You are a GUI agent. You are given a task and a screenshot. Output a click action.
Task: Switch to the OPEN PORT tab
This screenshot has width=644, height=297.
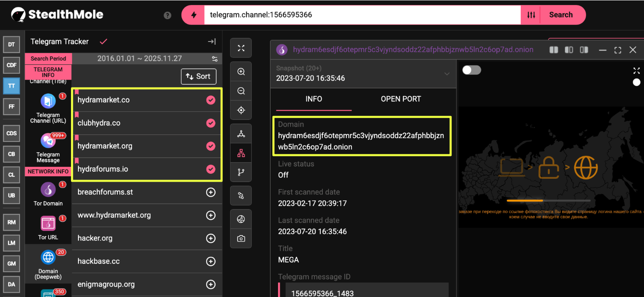[400, 99]
